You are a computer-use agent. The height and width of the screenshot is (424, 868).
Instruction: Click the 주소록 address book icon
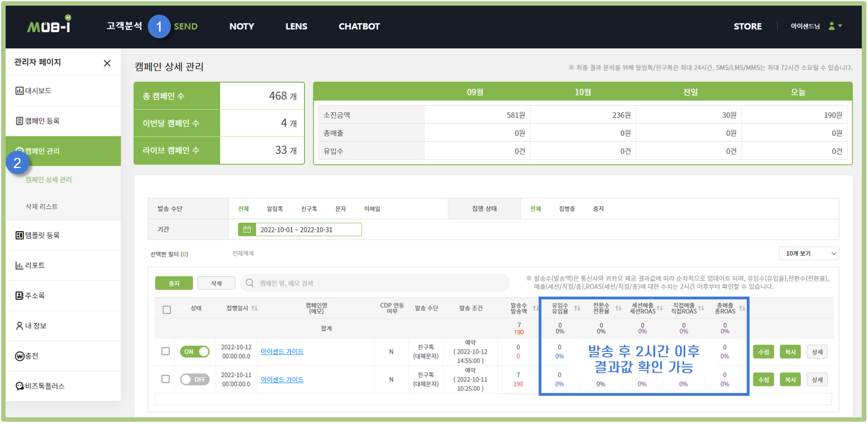point(19,295)
